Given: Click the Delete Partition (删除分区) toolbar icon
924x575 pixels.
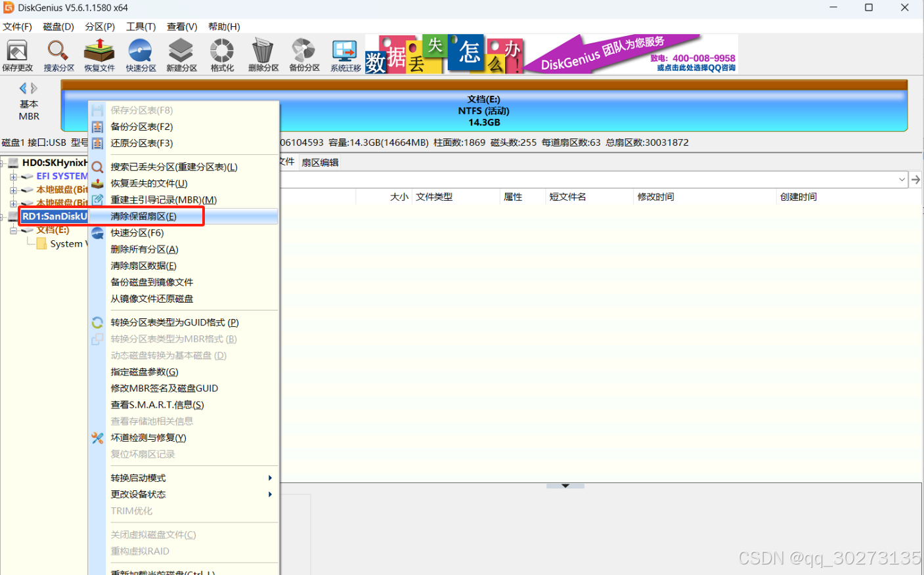Looking at the screenshot, I should (263, 55).
